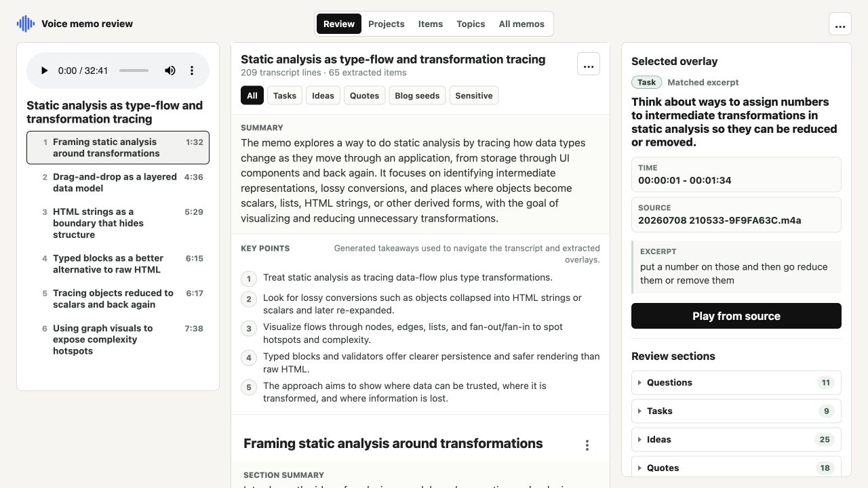The width and height of the screenshot is (868, 488).
Task: Expand the Ideas review section
Action: [x=736, y=439]
